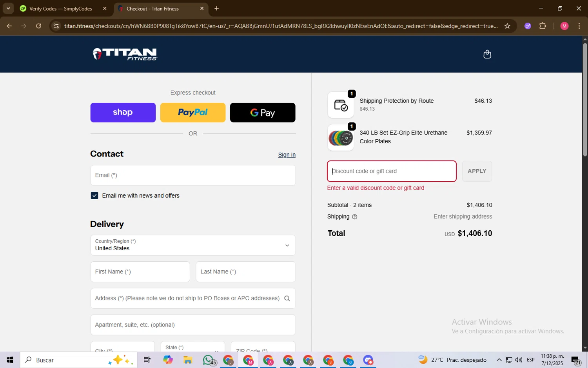Select the Checkout - Titan Fitness tab
The image size is (588, 368).
pos(152,8)
